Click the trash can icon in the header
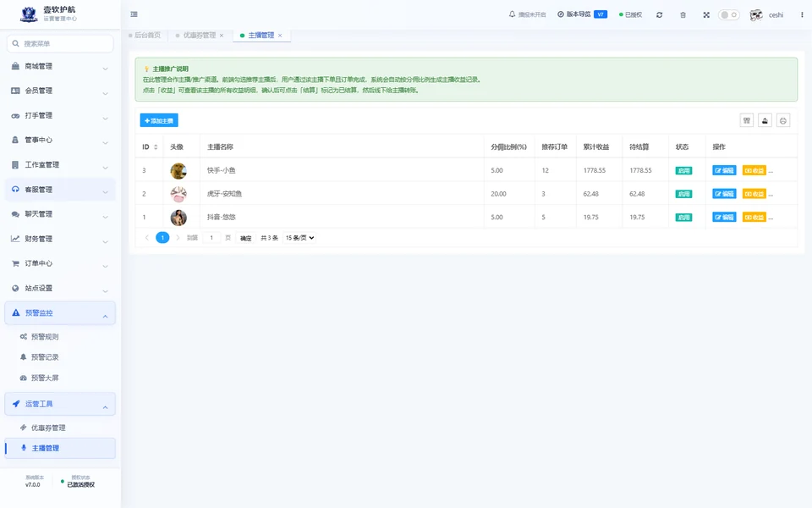 683,15
